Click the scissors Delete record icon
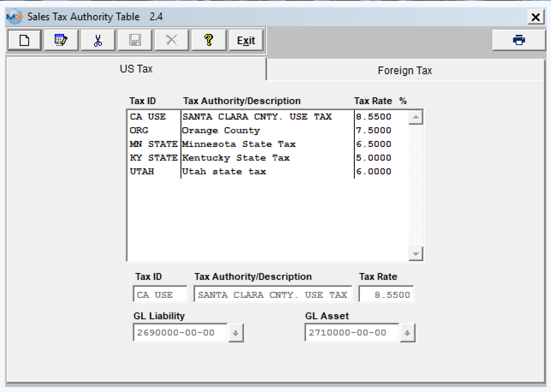551x392 pixels. click(x=98, y=40)
